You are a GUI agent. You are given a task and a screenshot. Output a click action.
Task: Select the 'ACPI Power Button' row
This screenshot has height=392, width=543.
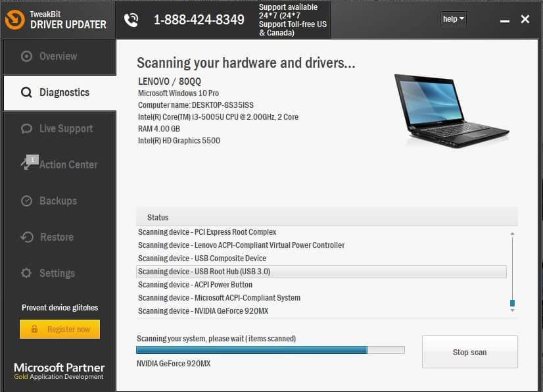click(321, 285)
